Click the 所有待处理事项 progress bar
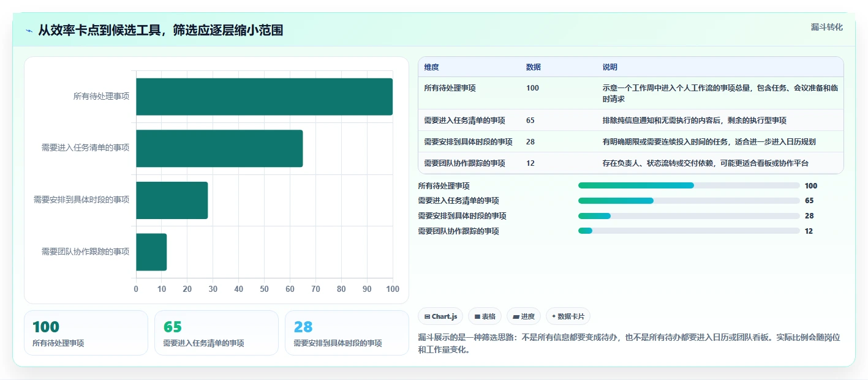Screen dimensions: 868x380 click(x=689, y=185)
